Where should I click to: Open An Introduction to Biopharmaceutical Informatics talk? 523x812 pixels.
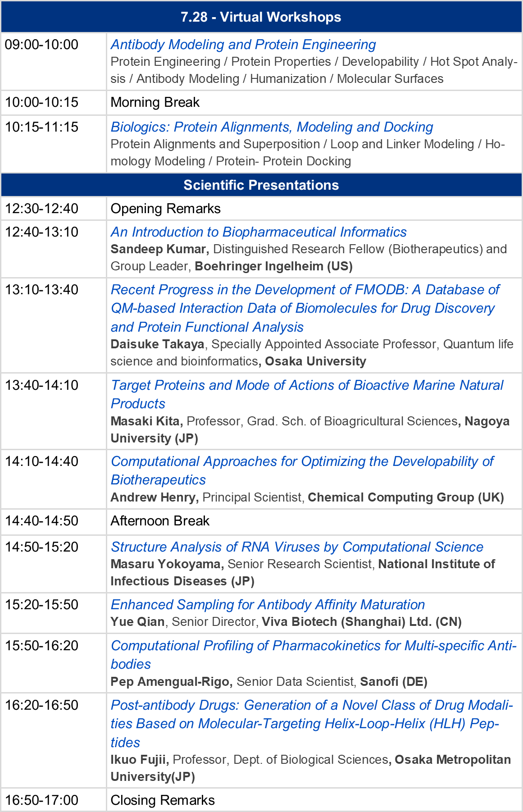click(259, 232)
